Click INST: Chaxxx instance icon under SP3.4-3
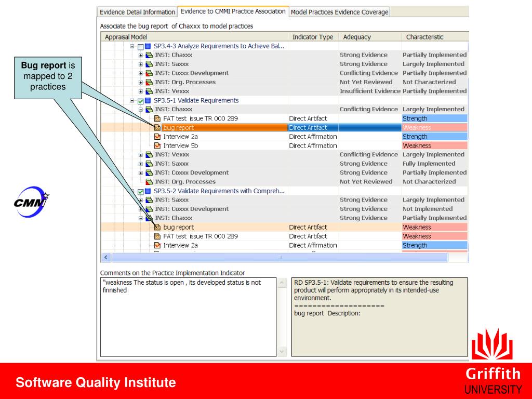 point(149,55)
